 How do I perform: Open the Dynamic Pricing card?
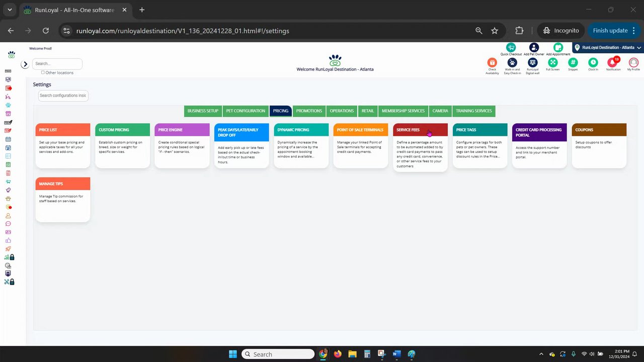click(301, 145)
